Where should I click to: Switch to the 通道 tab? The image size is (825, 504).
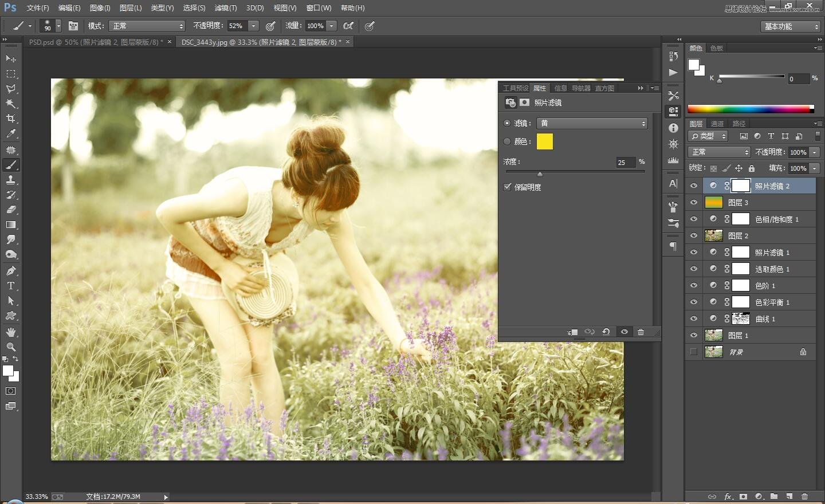point(717,123)
